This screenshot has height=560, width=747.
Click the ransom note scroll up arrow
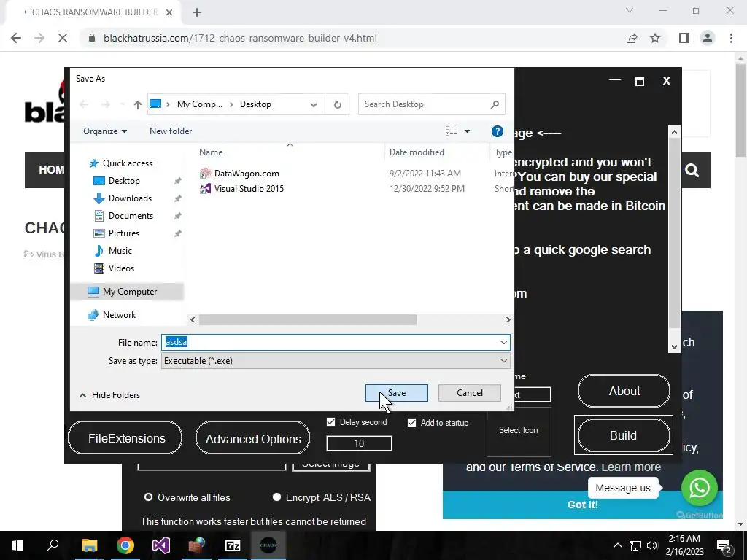coord(674,131)
